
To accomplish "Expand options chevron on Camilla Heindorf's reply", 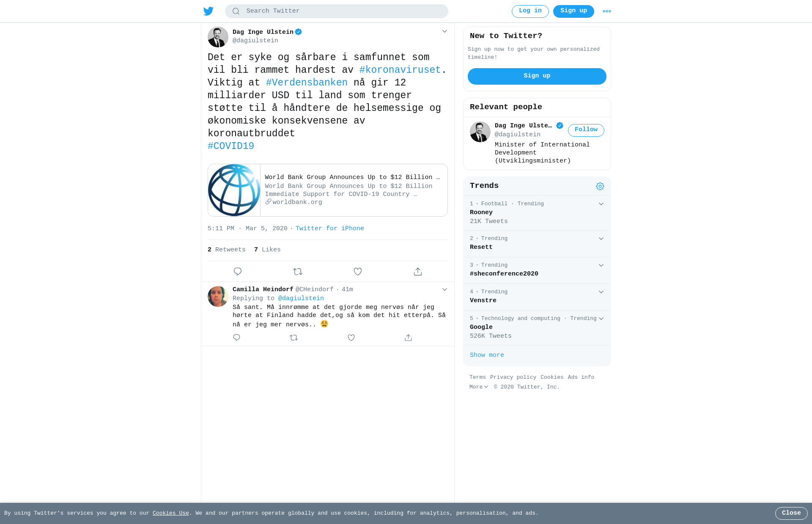I will click(444, 290).
